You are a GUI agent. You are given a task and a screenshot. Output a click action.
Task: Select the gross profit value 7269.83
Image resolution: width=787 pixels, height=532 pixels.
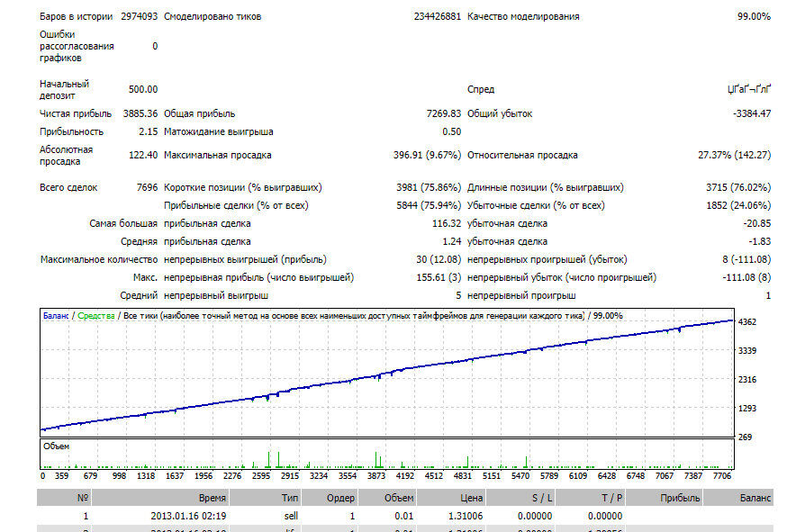click(444, 114)
